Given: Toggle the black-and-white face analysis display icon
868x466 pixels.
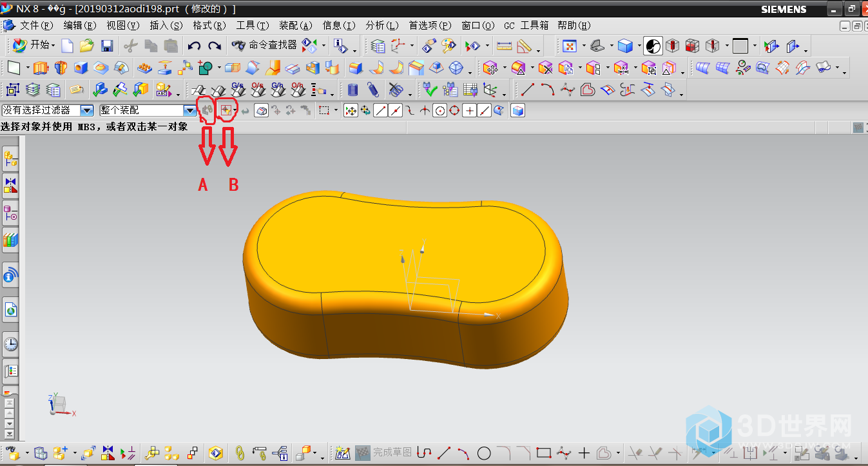Looking at the screenshot, I should coord(653,46).
